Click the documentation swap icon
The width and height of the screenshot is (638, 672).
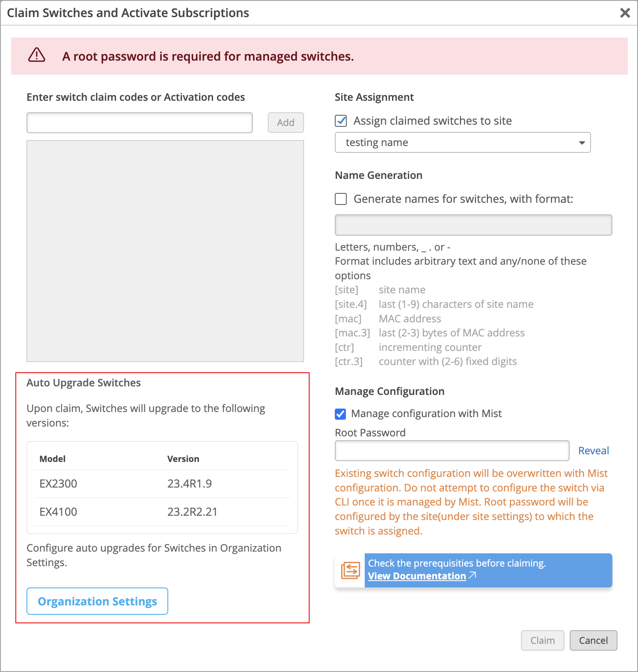click(x=350, y=570)
